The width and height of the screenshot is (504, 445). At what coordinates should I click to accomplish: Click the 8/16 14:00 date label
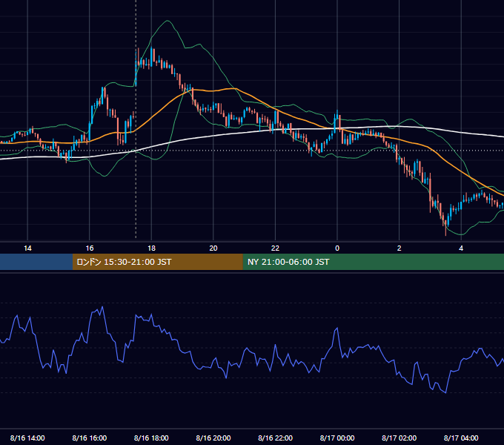pyautogui.click(x=27, y=438)
